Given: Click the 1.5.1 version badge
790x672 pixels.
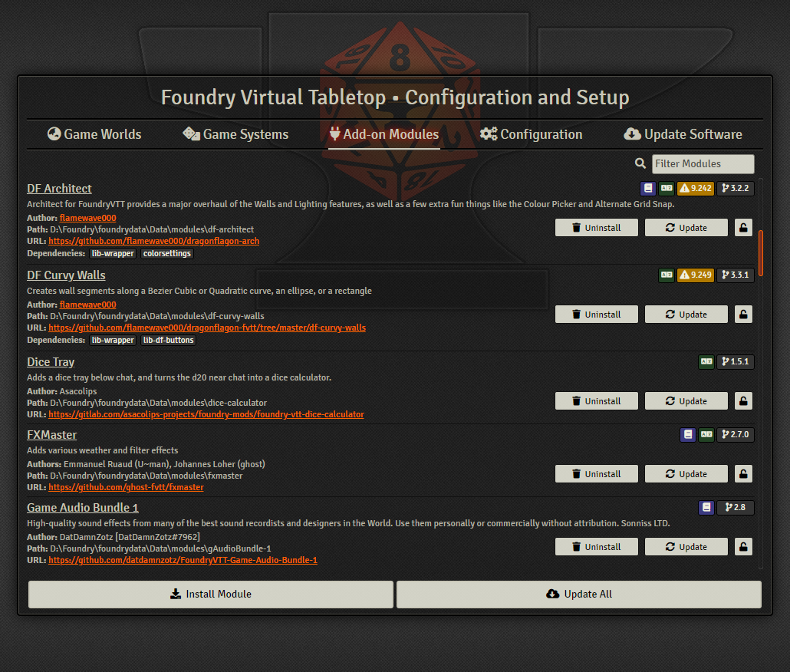Looking at the screenshot, I should 735,361.
